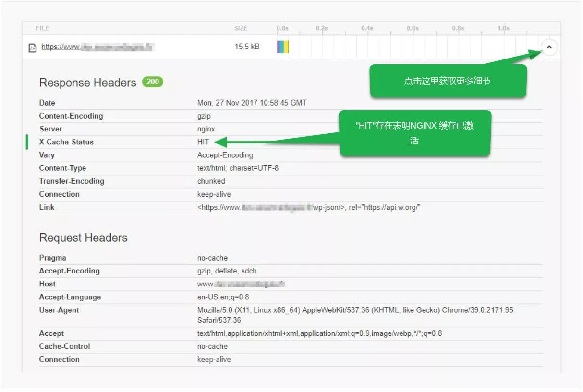This screenshot has height=392, width=583.
Task: Select the X-Cache-Status header label
Action: [x=66, y=142]
